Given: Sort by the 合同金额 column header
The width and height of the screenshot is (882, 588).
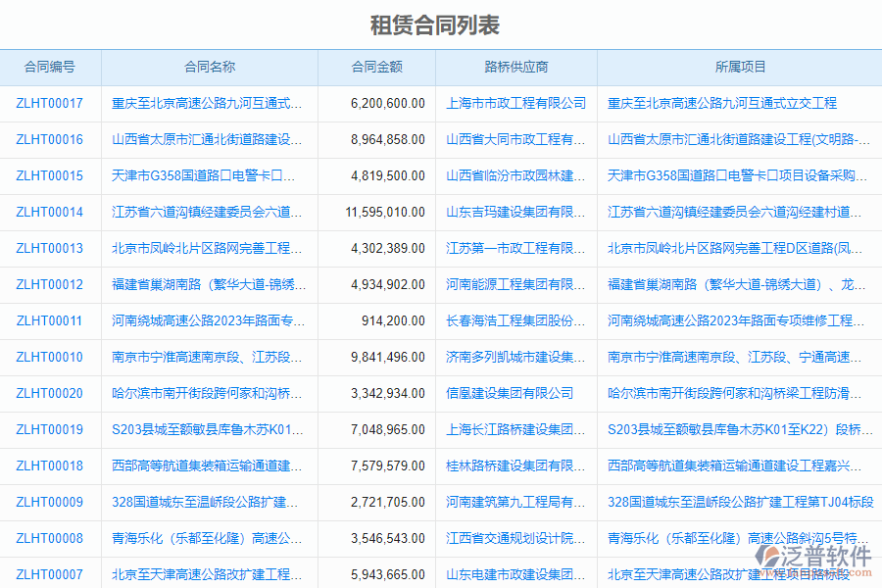Looking at the screenshot, I should click(x=376, y=67).
